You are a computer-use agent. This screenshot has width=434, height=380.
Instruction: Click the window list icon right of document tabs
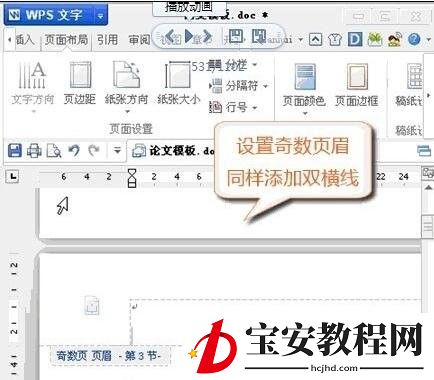click(424, 151)
